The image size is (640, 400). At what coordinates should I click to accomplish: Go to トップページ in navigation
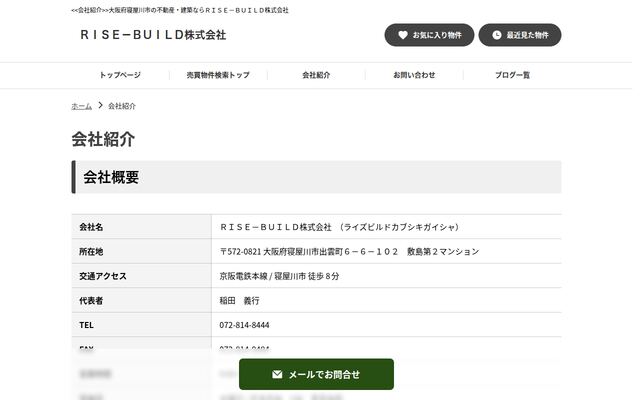point(120,75)
